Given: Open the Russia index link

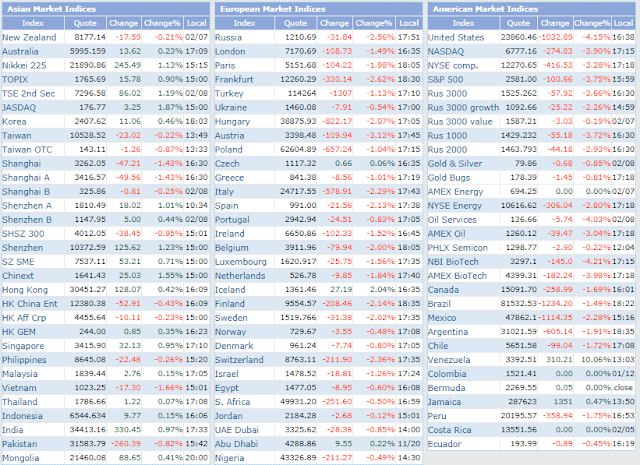Looking at the screenshot, I should pyautogui.click(x=228, y=38).
